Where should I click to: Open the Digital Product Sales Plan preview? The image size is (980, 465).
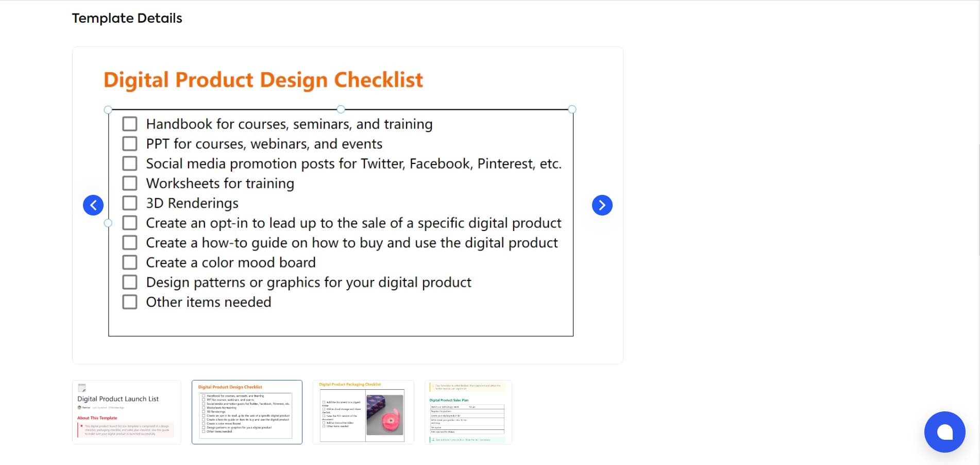(468, 411)
